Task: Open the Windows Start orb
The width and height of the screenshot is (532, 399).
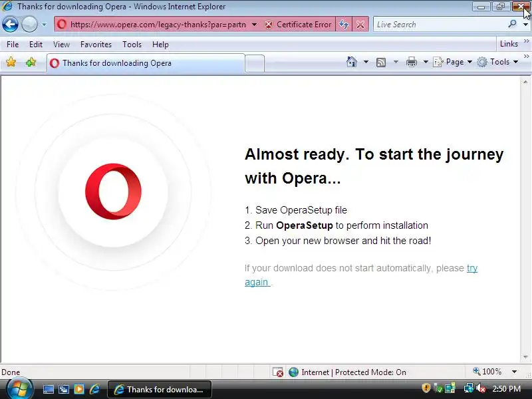Action: pyautogui.click(x=19, y=388)
